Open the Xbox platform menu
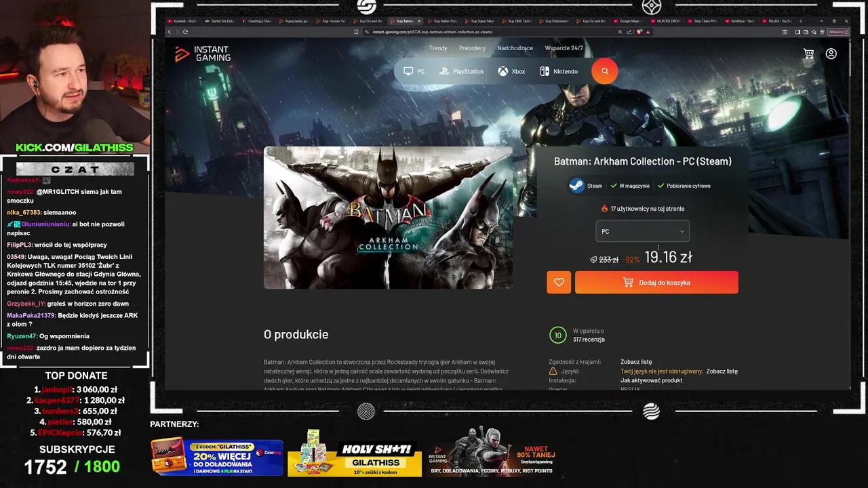Screen dimensions: 868x488 (511, 71)
